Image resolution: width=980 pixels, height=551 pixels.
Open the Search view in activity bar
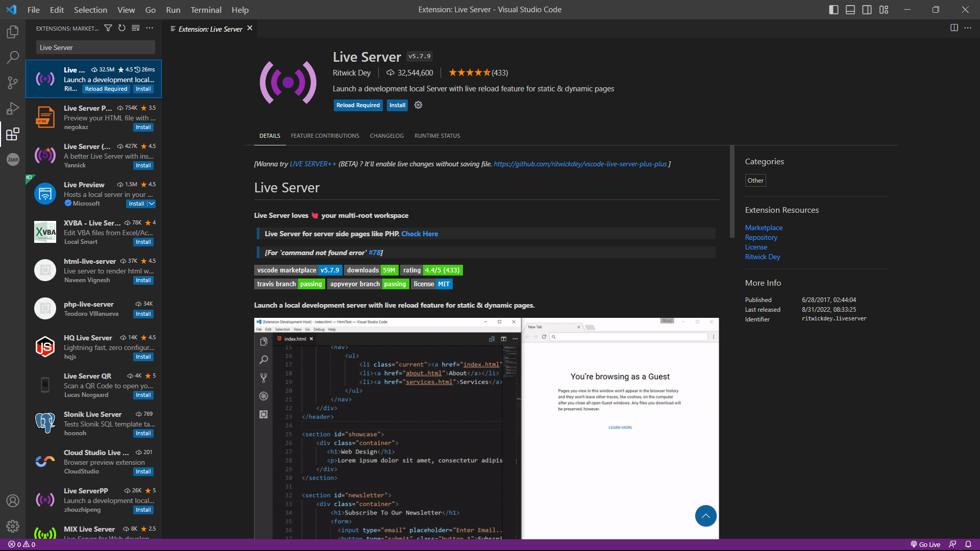(13, 57)
